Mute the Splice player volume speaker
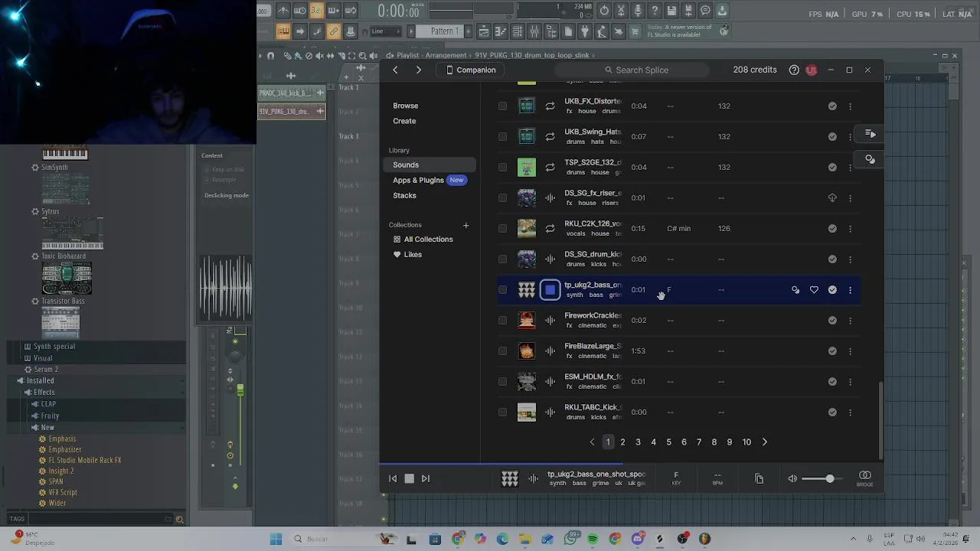Viewport: 980px width, 551px height. pos(792,478)
